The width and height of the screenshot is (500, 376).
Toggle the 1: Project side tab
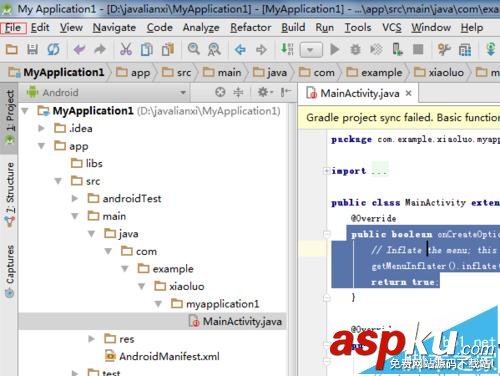[x=10, y=117]
